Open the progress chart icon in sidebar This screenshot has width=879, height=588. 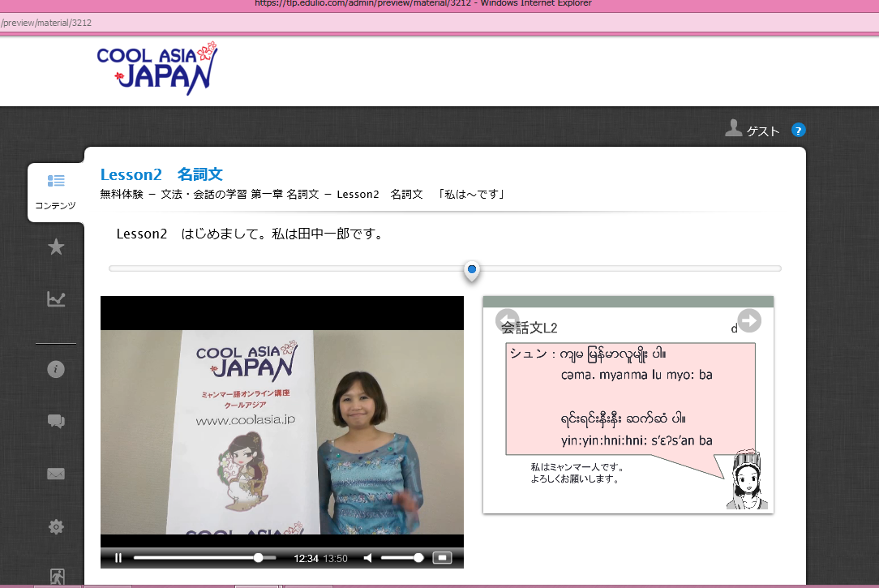56,300
